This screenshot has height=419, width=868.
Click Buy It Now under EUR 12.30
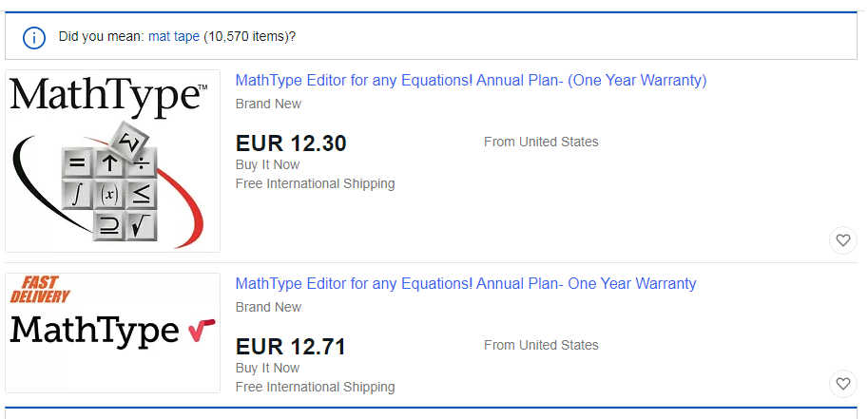(267, 164)
